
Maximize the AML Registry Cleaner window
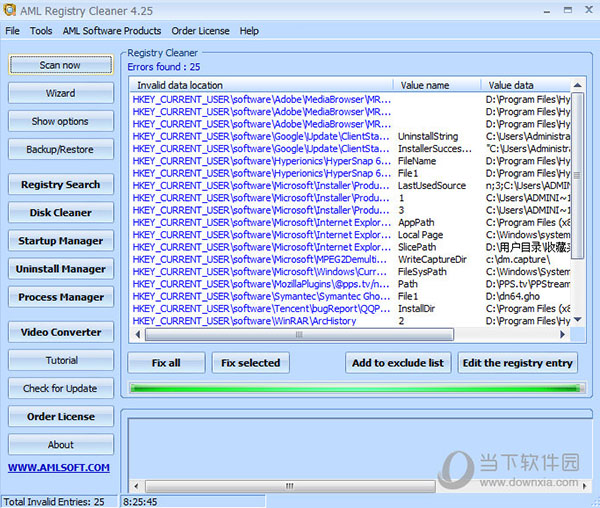[568, 10]
